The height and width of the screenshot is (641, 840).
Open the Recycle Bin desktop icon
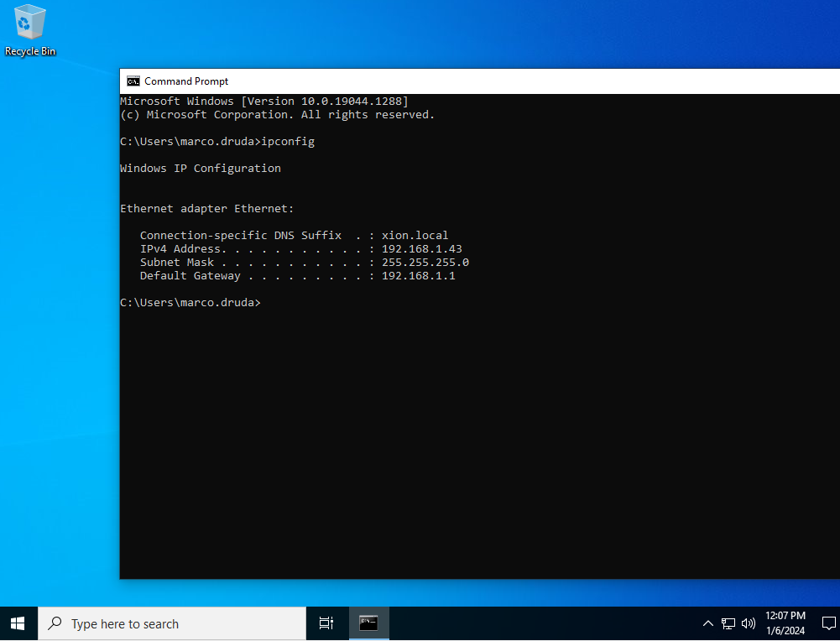(x=30, y=30)
